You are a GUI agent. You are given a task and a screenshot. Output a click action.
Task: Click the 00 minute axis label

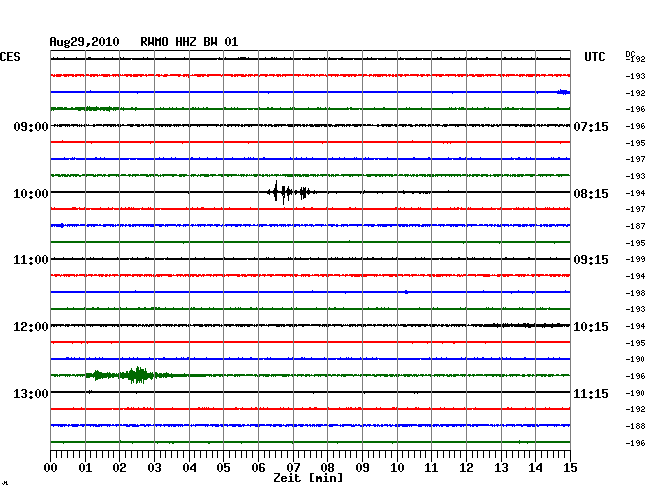[x=50, y=468]
